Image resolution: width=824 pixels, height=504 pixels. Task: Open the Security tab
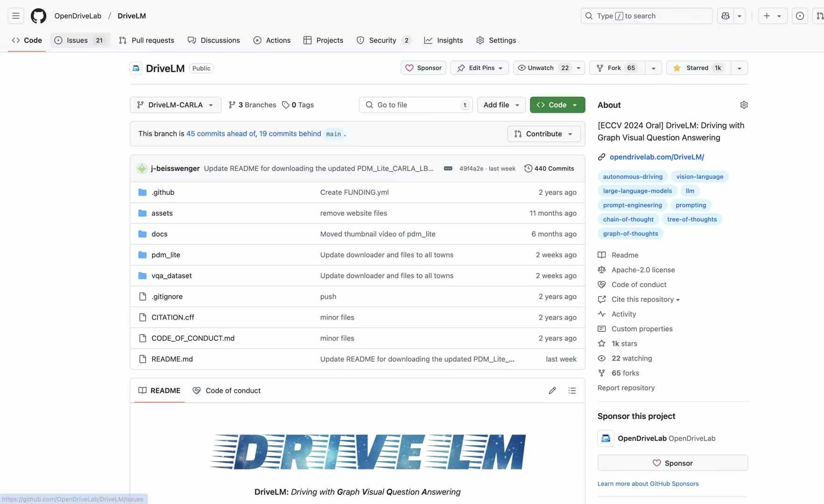coord(383,40)
